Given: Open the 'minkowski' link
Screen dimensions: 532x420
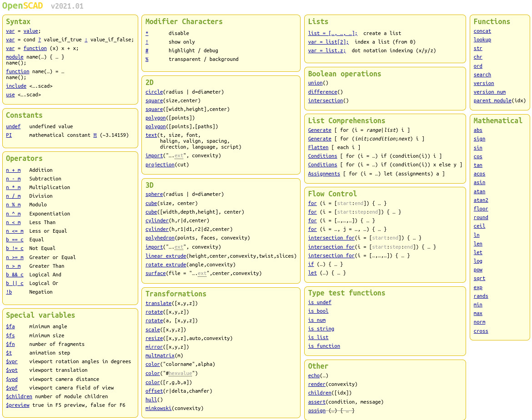Looking at the screenshot, I should (x=158, y=409).
